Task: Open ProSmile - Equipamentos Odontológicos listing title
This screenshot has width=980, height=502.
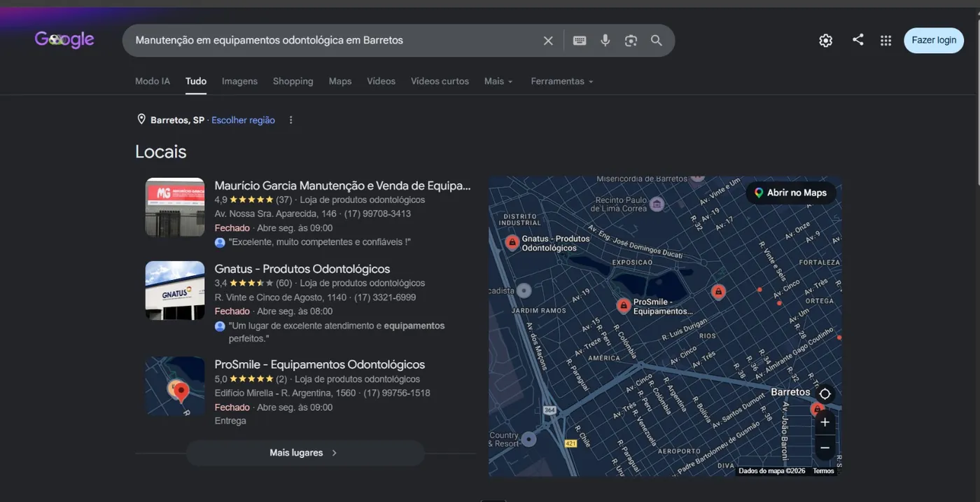Action: point(320,365)
